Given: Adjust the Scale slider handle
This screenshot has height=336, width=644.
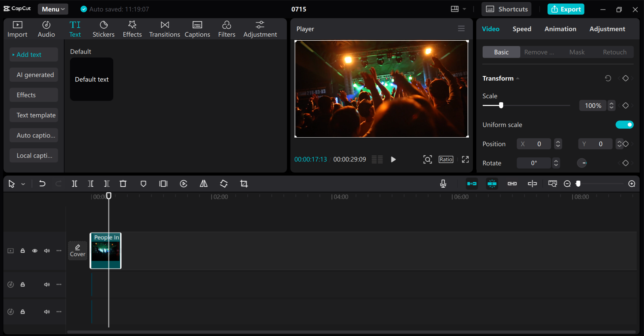Looking at the screenshot, I should pos(501,105).
